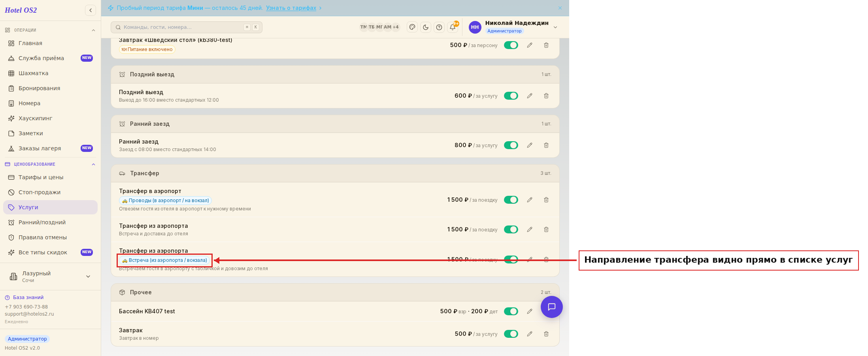Click the phone number +7 903 690-73-88
Viewport: 868px width, 356px height.
26,307
